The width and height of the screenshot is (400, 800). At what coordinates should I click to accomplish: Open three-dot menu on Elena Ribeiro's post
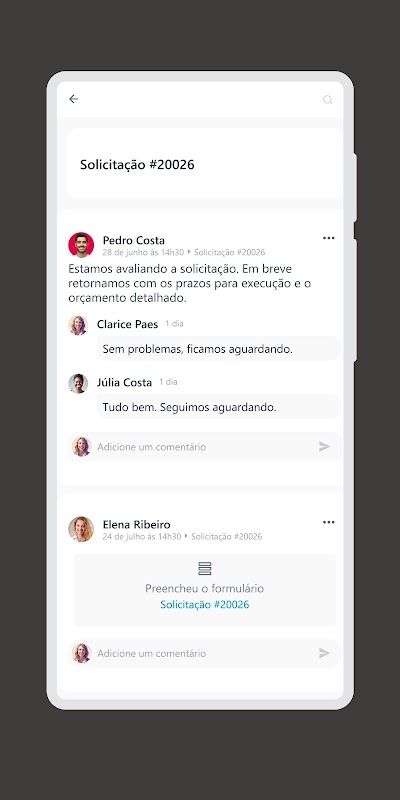pyautogui.click(x=329, y=522)
